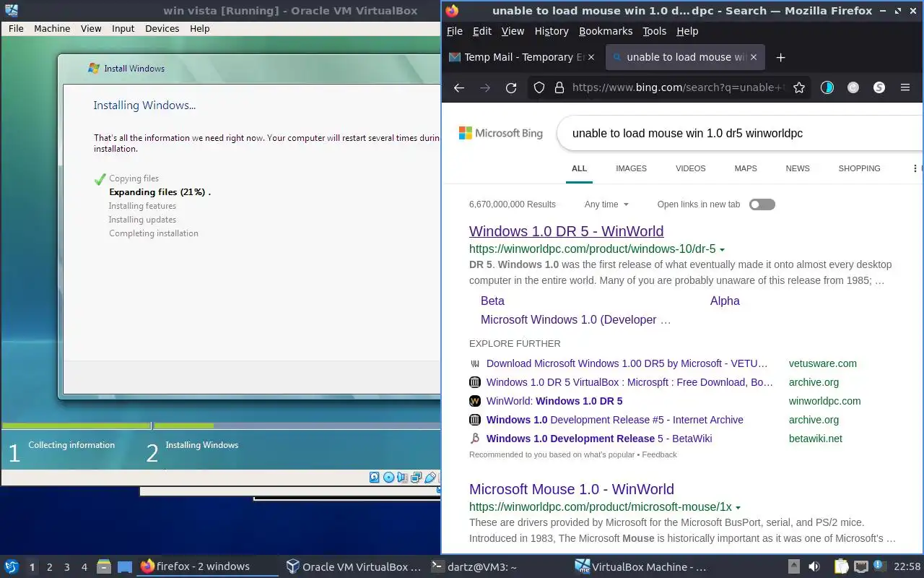This screenshot has height=578, width=924.
Task: Open clipboard tray icon
Action: (x=841, y=566)
